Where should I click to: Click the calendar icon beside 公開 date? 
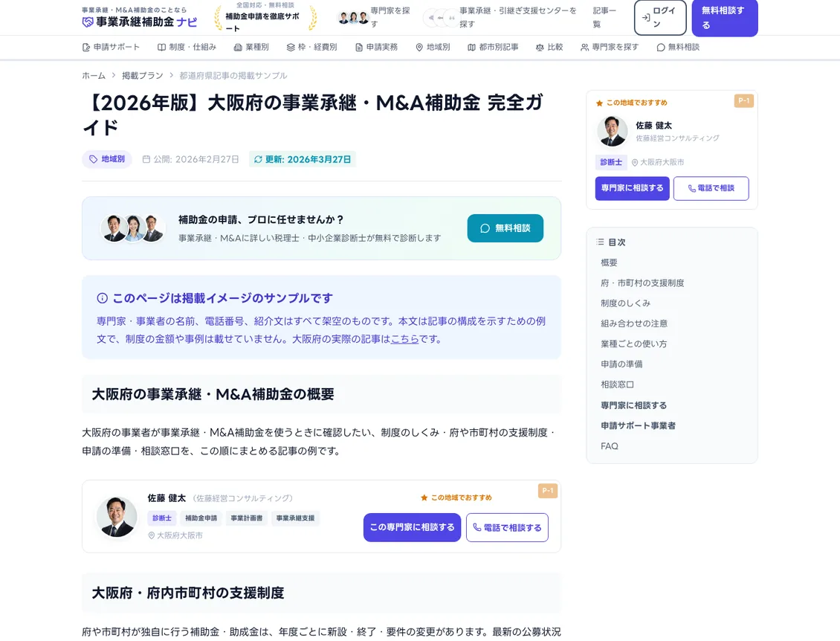[146, 159]
